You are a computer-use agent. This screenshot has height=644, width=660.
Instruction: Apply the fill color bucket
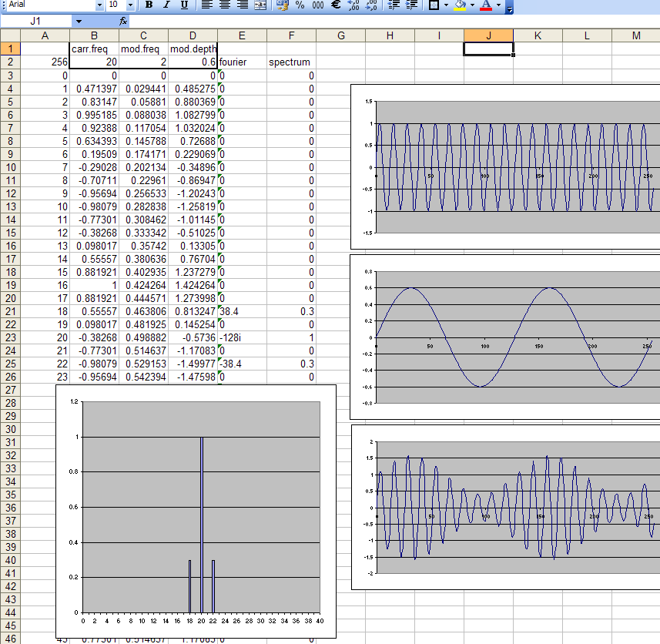(460, 5)
